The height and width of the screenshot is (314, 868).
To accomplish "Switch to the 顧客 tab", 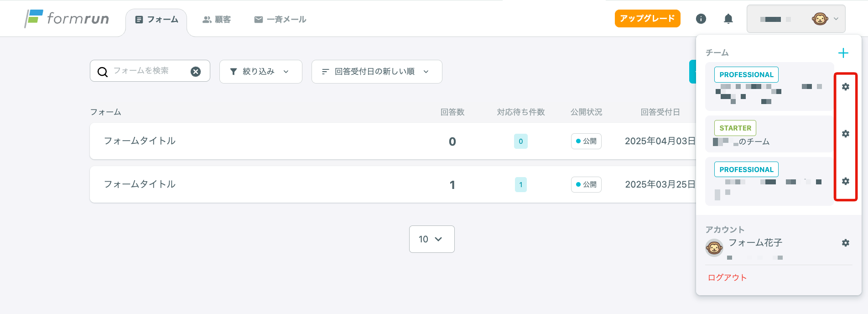I will click(217, 20).
